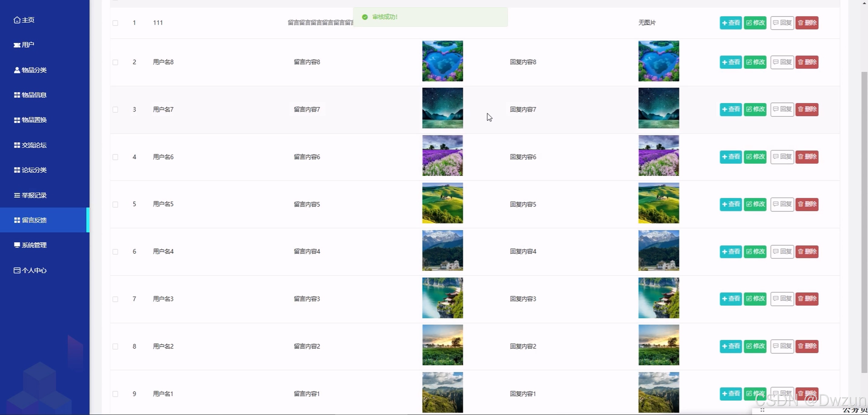868x415 pixels.
Task: Click the home icon next to 主页
Action: tap(17, 20)
